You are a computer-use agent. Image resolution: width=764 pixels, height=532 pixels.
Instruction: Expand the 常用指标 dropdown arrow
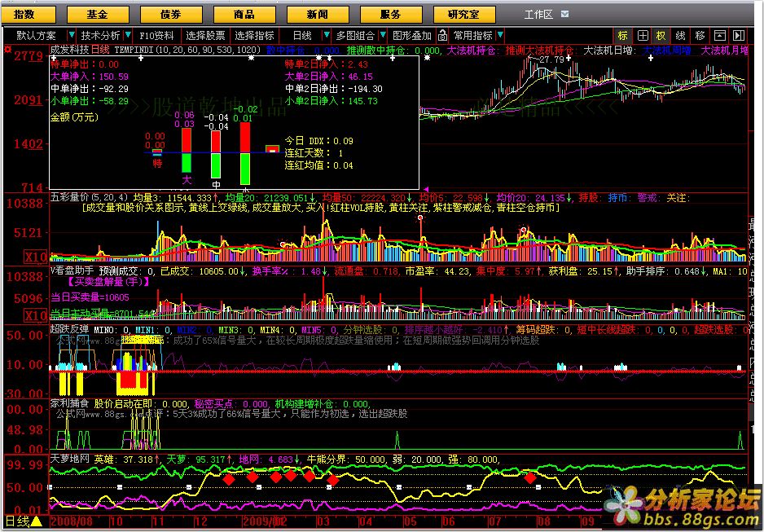500,35
